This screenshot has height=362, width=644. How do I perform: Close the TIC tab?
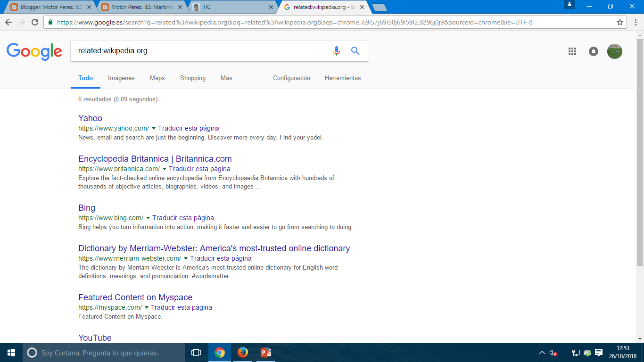(271, 8)
